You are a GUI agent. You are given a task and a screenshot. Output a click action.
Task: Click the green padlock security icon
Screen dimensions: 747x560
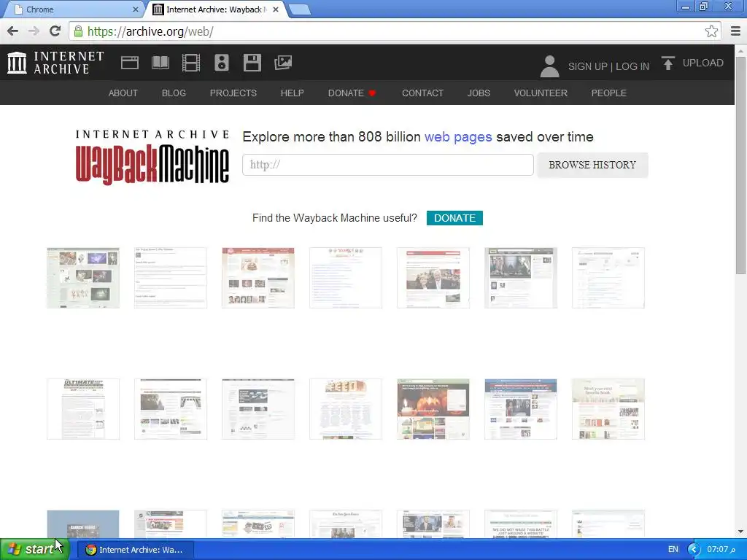tap(78, 31)
